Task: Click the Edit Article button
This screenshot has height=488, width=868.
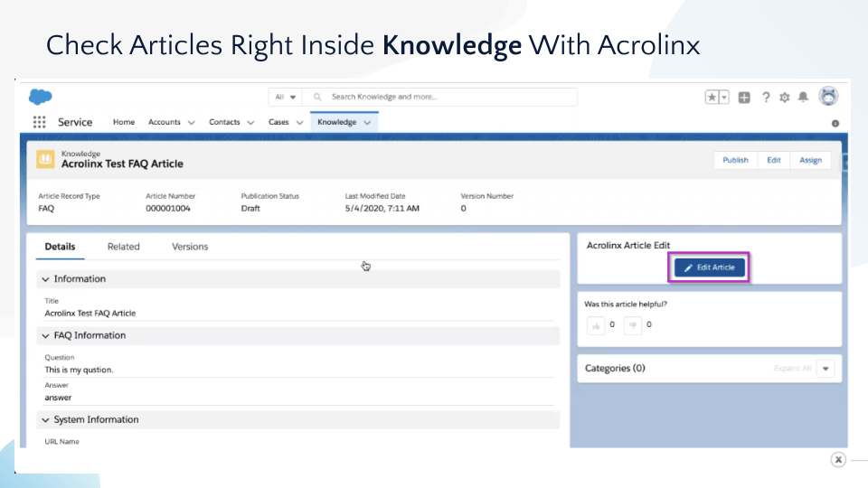Action: pos(710,267)
